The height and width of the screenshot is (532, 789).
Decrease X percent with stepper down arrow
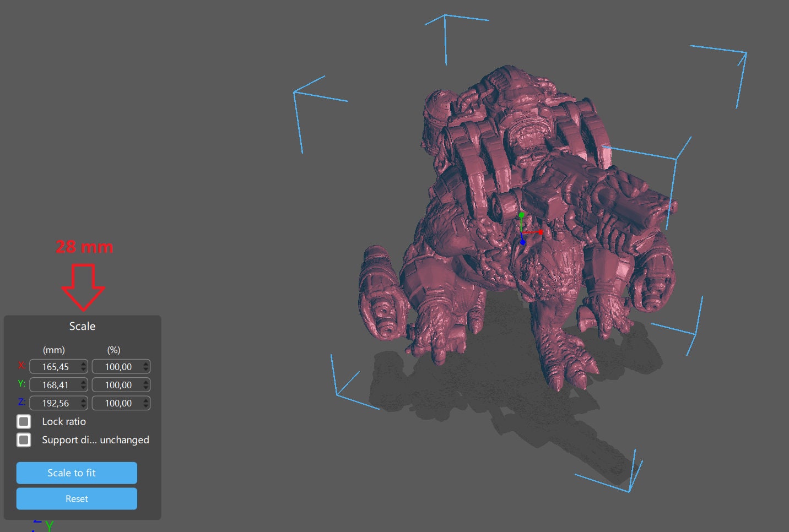click(x=146, y=370)
